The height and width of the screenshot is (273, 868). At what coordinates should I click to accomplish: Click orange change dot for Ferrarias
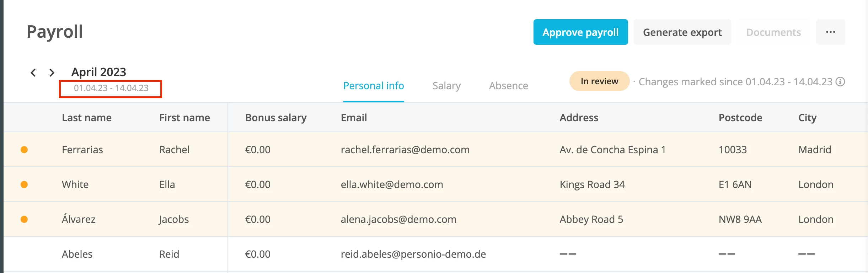pos(24,150)
